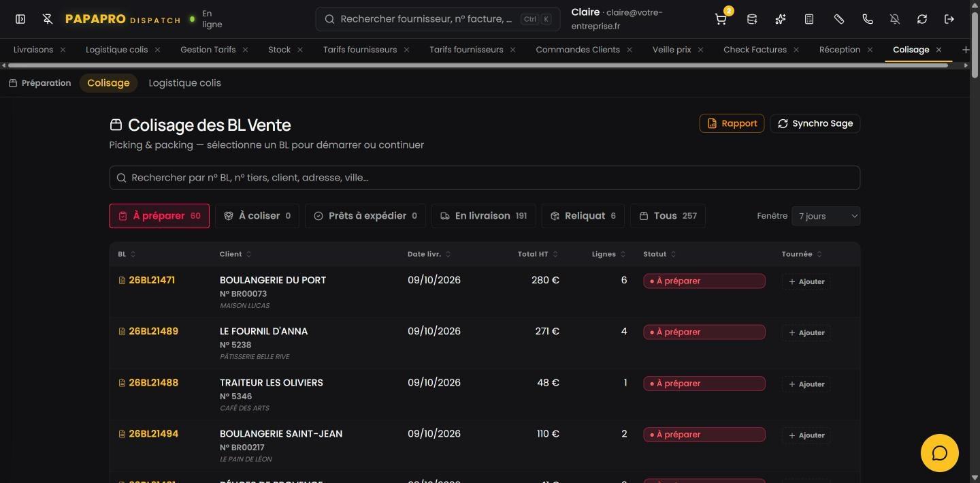Click the sparkles AI icon
980x483 pixels.
point(781,19)
